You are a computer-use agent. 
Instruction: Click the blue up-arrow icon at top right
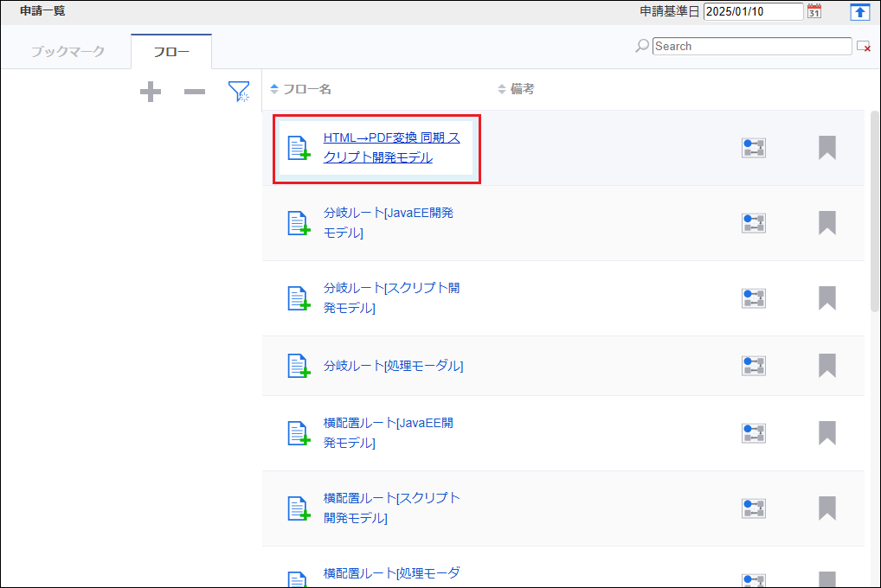point(859,11)
